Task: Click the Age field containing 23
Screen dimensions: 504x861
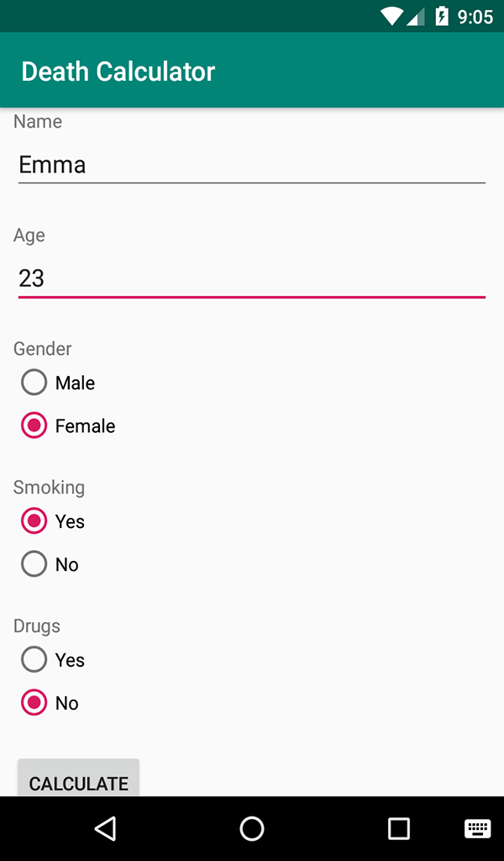Action: coord(251,278)
